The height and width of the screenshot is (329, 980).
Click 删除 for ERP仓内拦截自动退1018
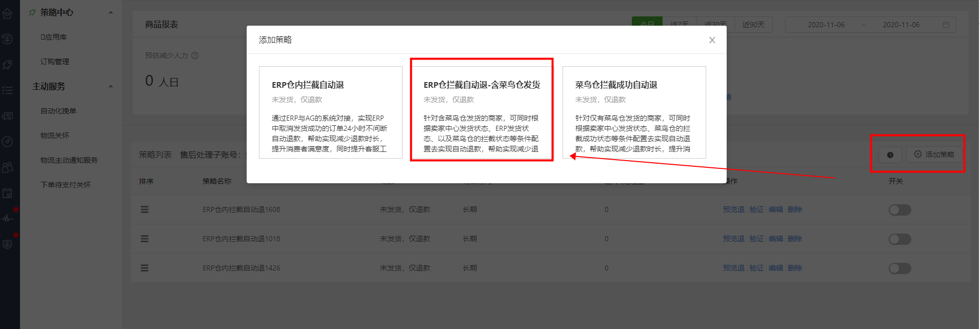coord(795,239)
